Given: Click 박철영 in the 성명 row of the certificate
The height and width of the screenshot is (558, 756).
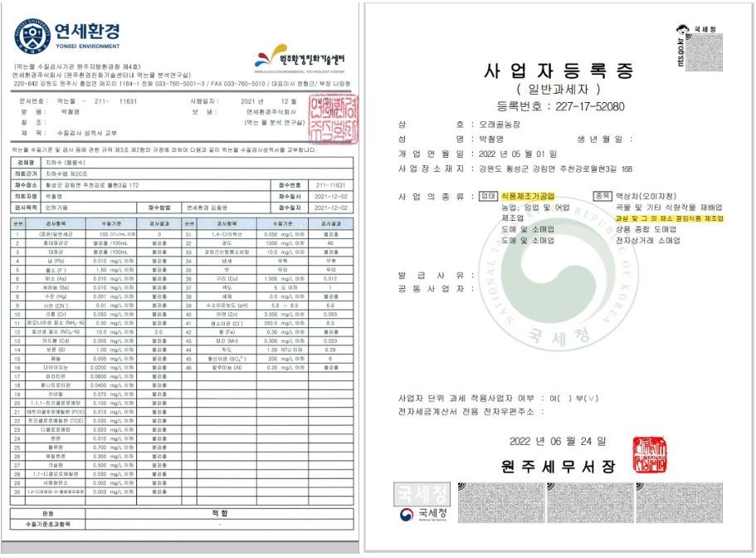Looking at the screenshot, I should click(x=490, y=139).
